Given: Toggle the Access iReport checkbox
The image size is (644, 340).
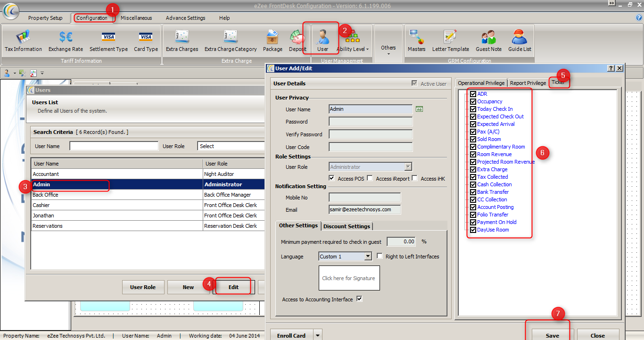Looking at the screenshot, I should [370, 178].
